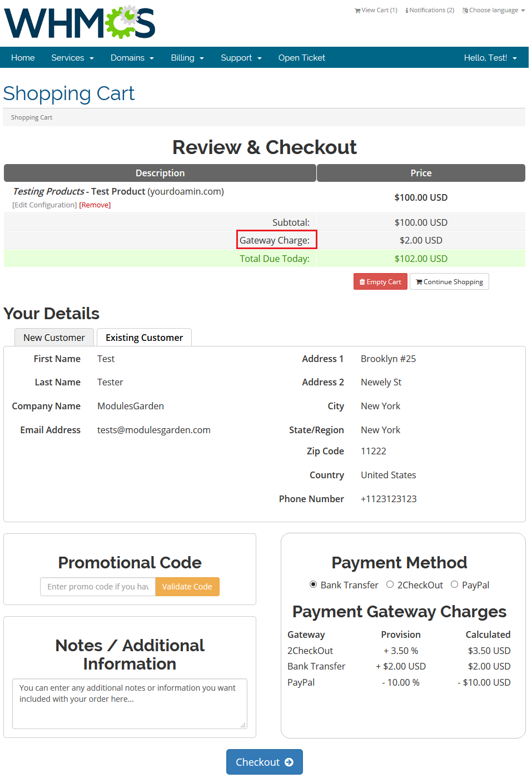Expand the Support menu
532x783 pixels.
click(241, 58)
